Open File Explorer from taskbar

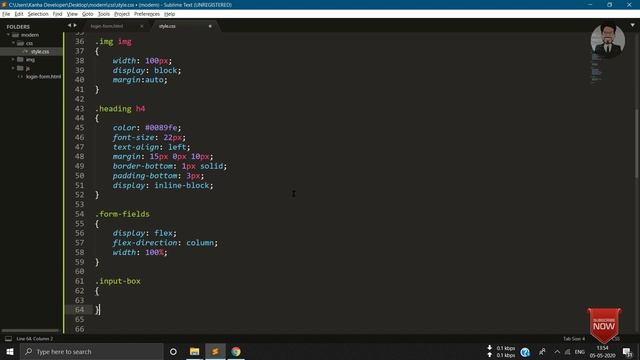[x=194, y=351]
